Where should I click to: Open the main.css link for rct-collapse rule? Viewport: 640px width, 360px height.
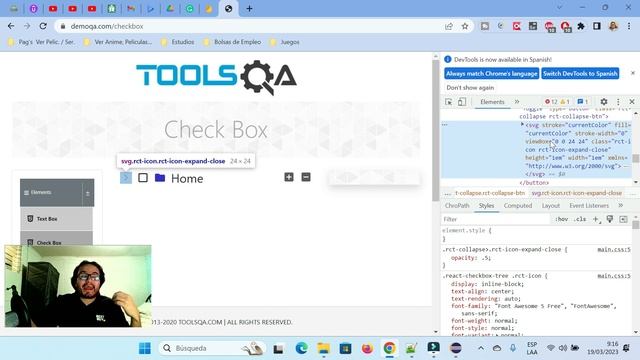point(614,249)
